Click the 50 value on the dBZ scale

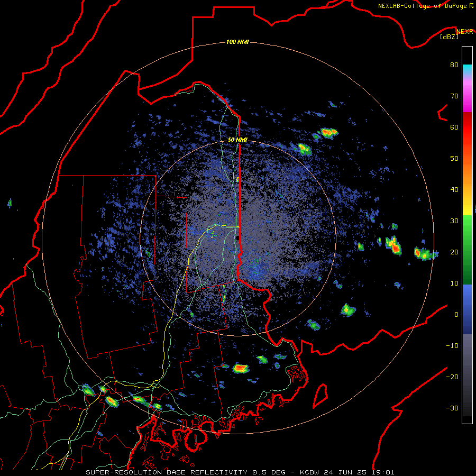(x=454, y=159)
